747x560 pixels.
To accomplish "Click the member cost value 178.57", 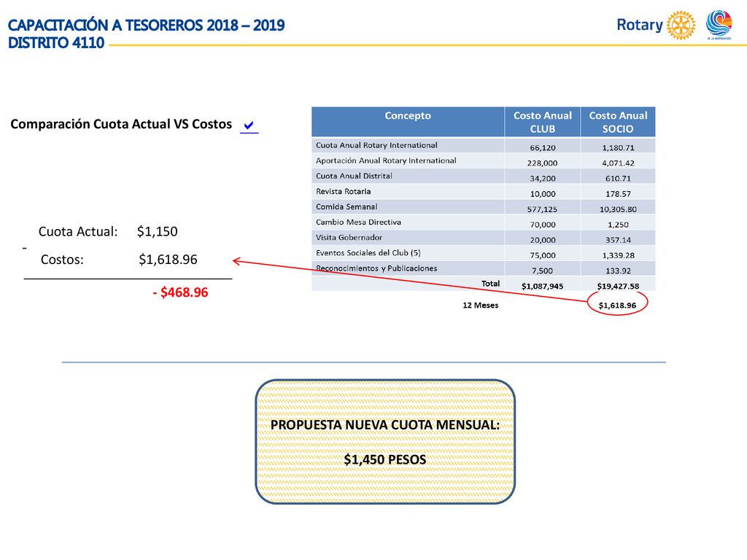I will tap(618, 194).
